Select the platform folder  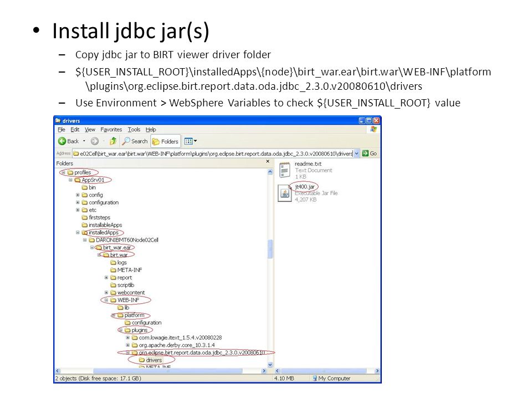coord(131,315)
